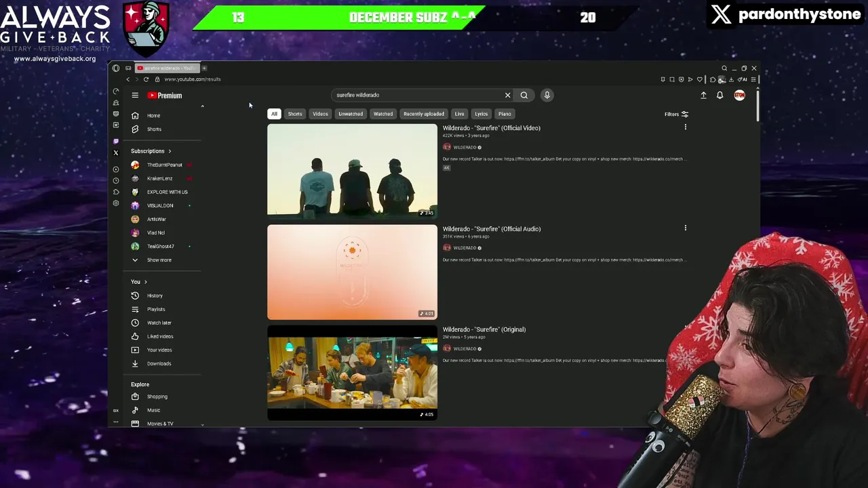Open sidebar history clock icon

116,180
